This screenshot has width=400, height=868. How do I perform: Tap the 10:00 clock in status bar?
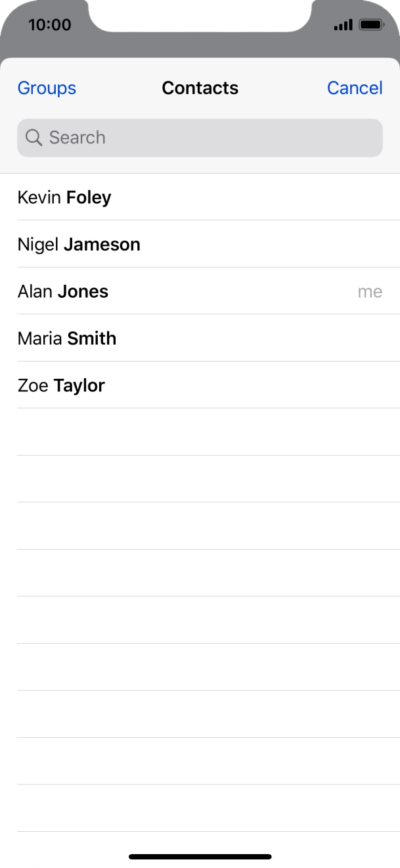(50, 25)
